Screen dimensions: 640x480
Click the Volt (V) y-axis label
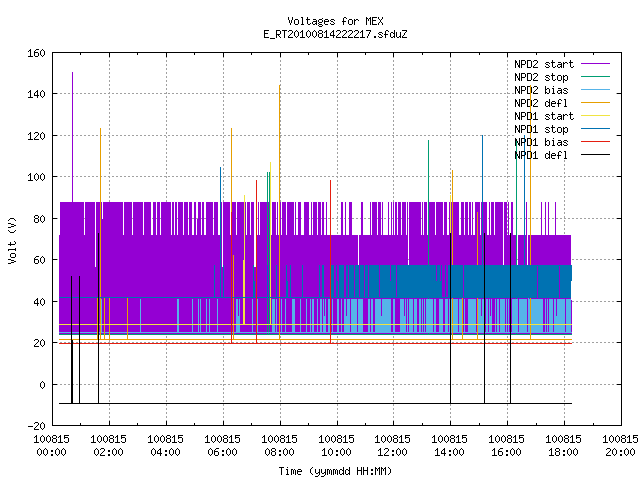click(x=12, y=240)
